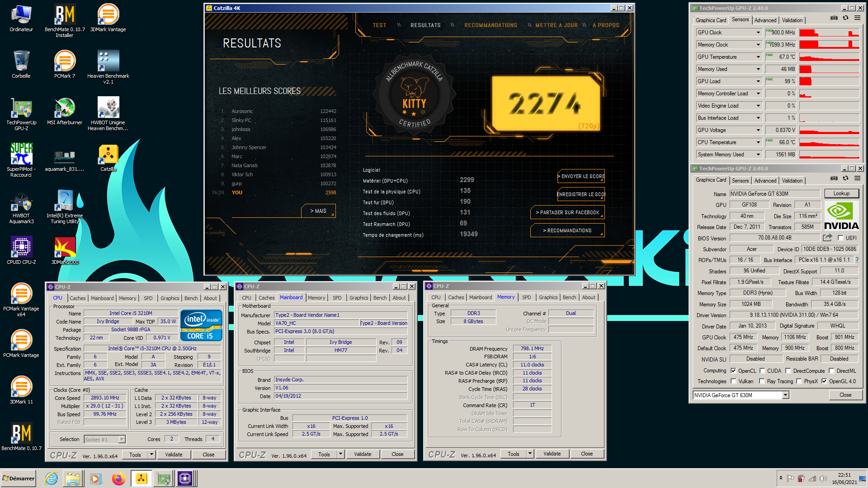Toggle Ray Tracing checkbox
This screenshot has height=488, width=868.
[x=762, y=381]
